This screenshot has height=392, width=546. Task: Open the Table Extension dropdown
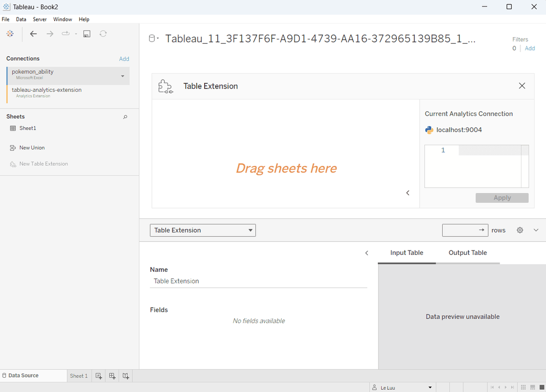click(203, 230)
